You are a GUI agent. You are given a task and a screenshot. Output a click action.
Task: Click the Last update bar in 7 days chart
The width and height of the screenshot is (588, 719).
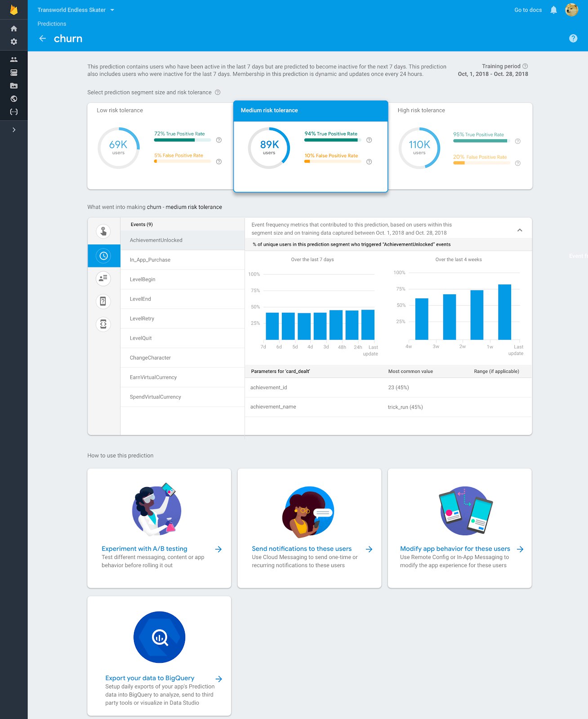pyautogui.click(x=368, y=324)
